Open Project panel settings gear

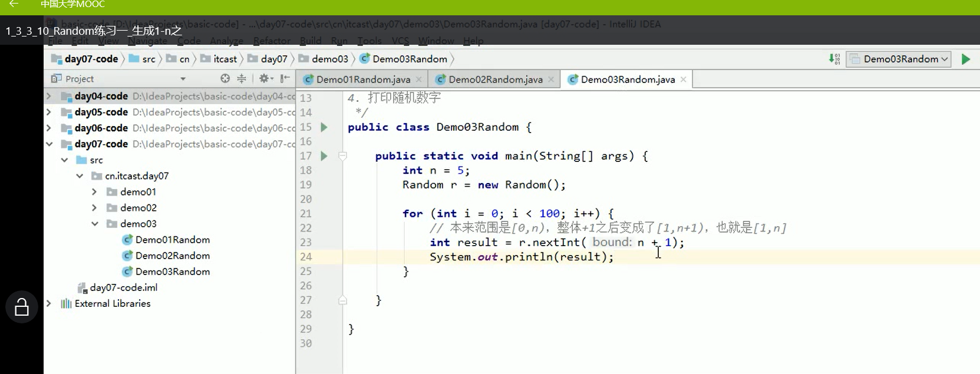coord(266,78)
